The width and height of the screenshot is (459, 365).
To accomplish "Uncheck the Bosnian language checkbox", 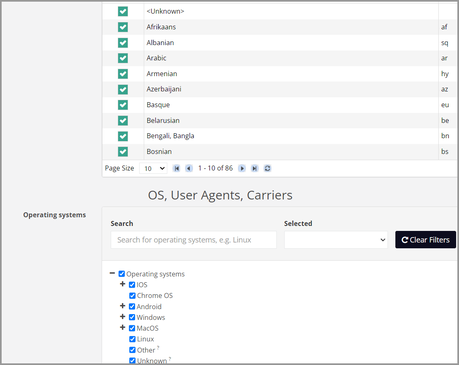I will pyautogui.click(x=123, y=152).
